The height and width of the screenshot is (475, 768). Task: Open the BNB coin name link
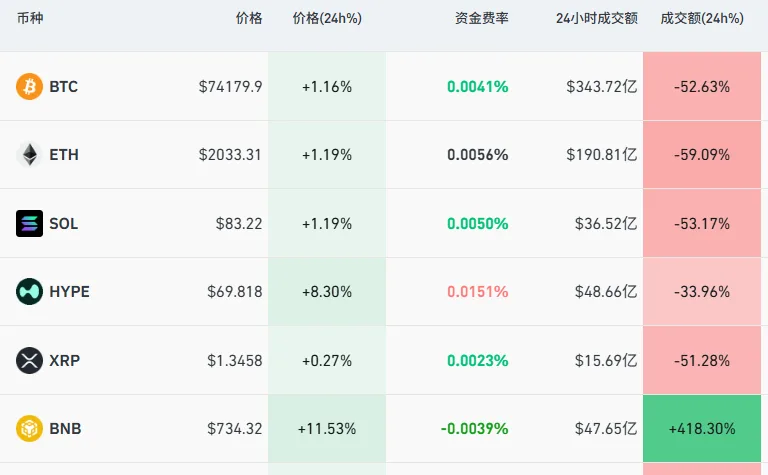65,428
